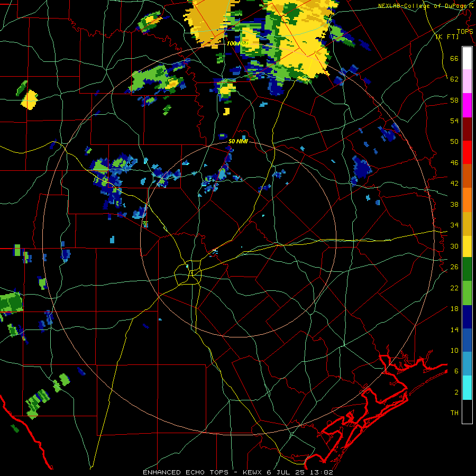Click the dark red 54 kft legend swatch
Viewport: 476px width, 476px height.
[x=467, y=129]
